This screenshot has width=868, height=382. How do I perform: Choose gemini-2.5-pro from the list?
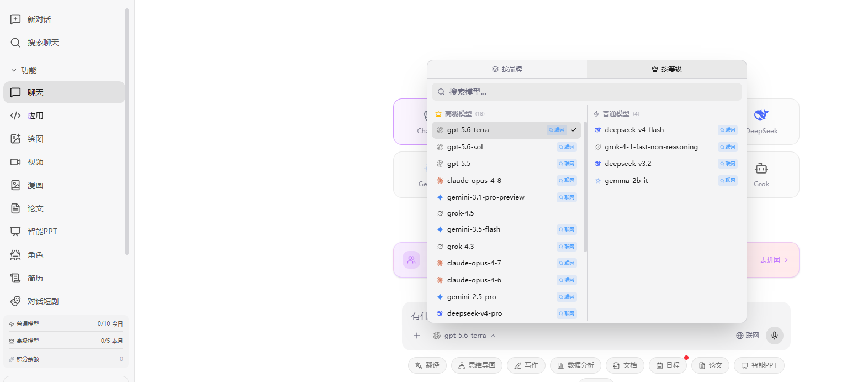(x=506, y=297)
